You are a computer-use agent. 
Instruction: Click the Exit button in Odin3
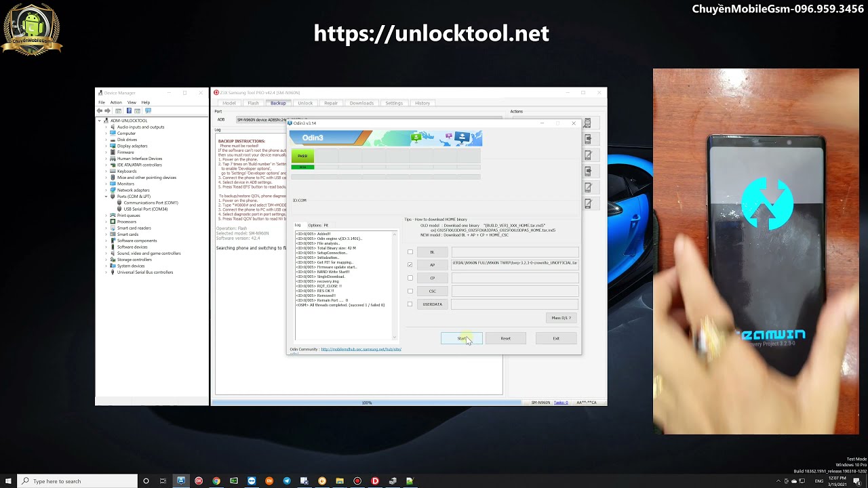pos(556,338)
